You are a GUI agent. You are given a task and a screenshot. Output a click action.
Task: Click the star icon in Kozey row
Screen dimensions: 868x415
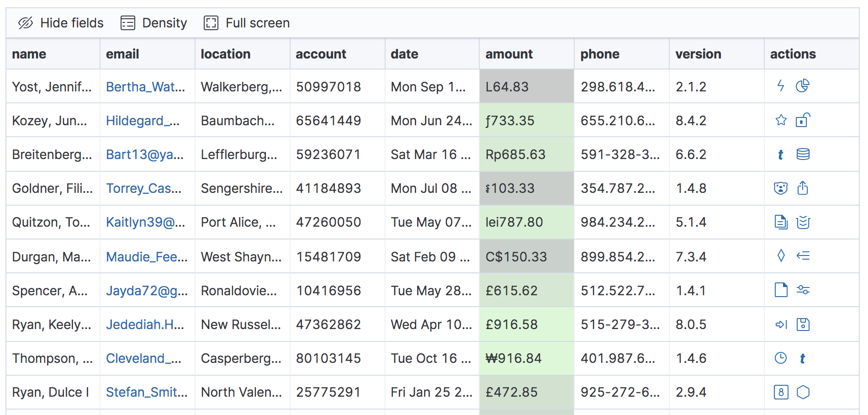[781, 120]
